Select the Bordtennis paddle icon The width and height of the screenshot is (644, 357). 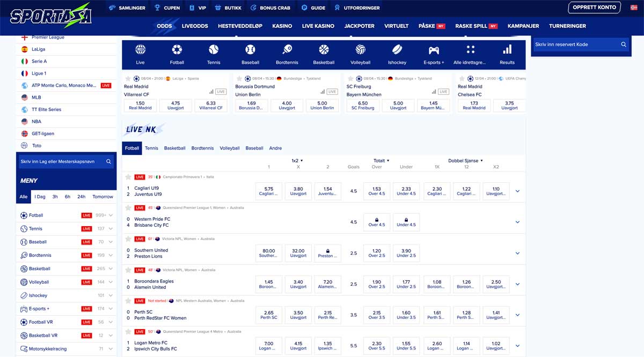pyautogui.click(x=287, y=50)
